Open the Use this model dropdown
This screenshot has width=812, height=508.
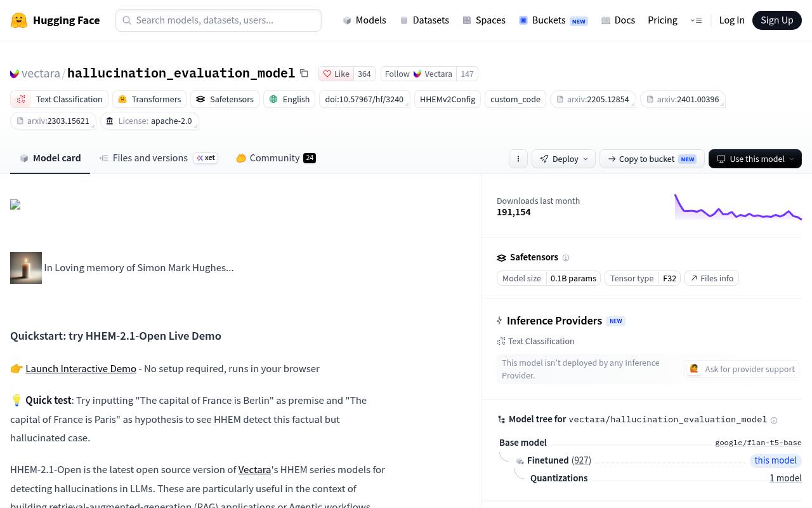pos(755,159)
